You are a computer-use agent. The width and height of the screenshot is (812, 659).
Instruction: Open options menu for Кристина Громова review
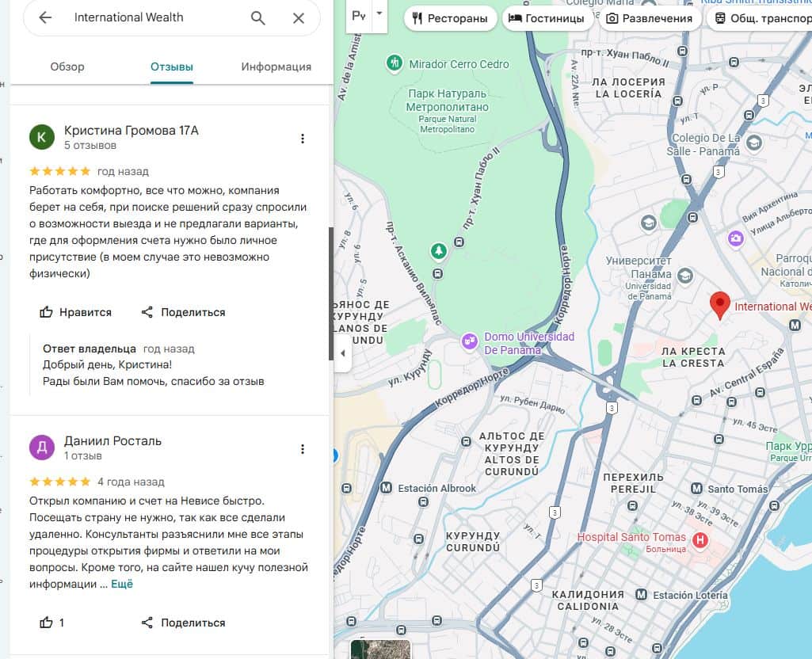pyautogui.click(x=302, y=139)
